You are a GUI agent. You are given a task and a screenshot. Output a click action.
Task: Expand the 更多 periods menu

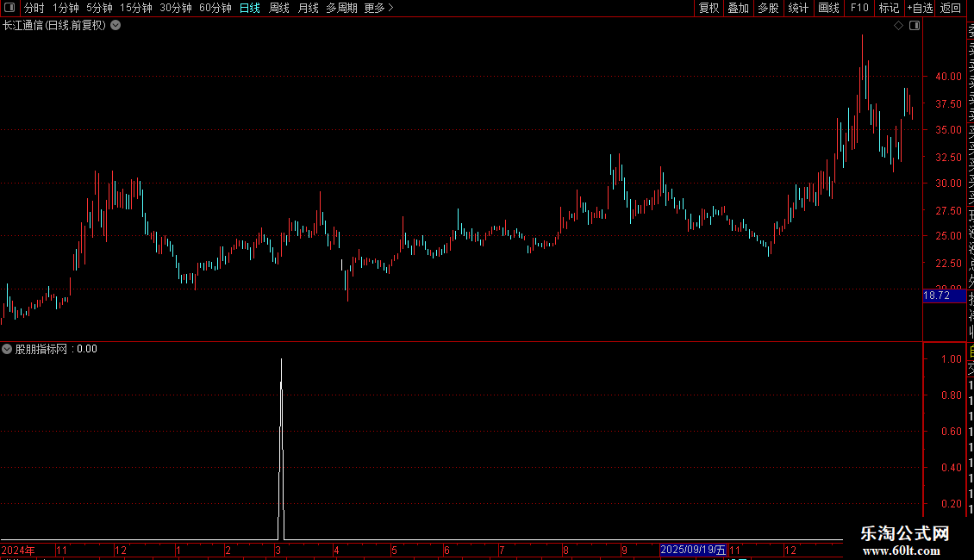(378, 8)
